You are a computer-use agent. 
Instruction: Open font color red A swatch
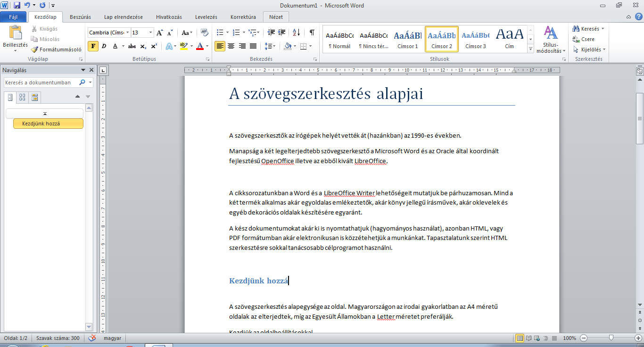[x=200, y=46]
